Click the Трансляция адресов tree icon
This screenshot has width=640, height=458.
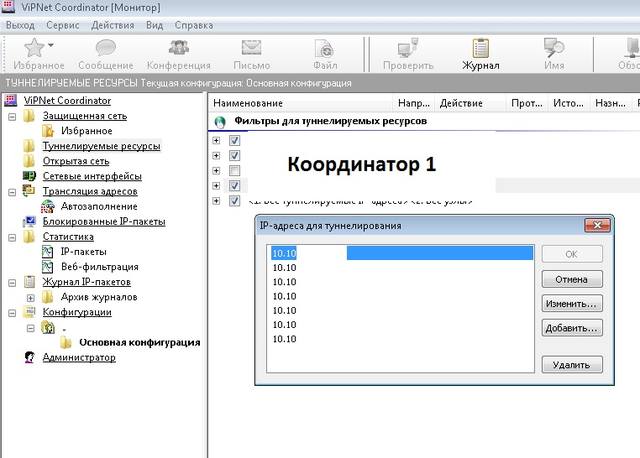coord(29,191)
